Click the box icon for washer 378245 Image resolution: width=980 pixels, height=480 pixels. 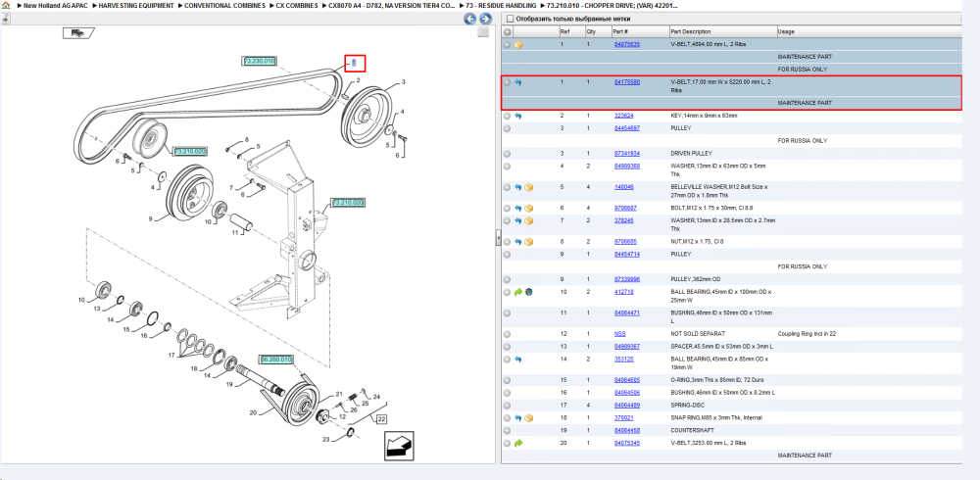pyautogui.click(x=529, y=220)
